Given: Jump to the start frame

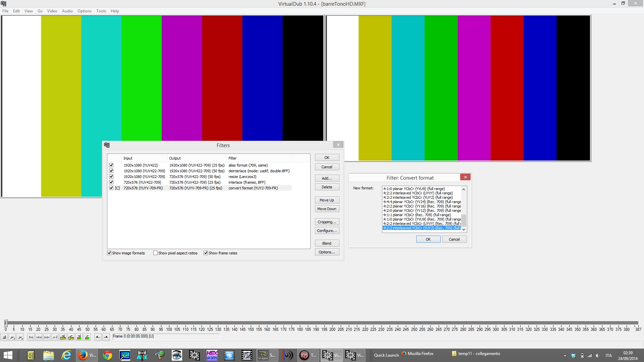Looking at the screenshot, I should pyautogui.click(x=31, y=337).
